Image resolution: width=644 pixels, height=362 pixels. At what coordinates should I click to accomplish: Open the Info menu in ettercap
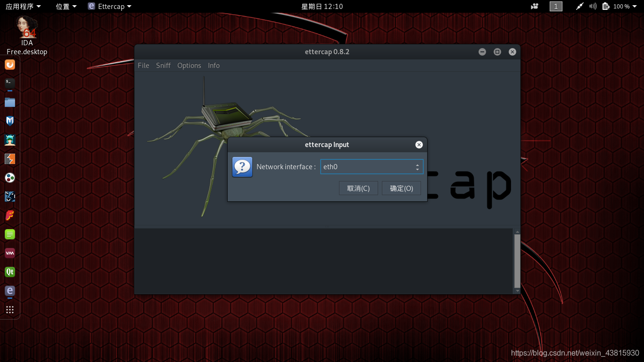(x=214, y=66)
